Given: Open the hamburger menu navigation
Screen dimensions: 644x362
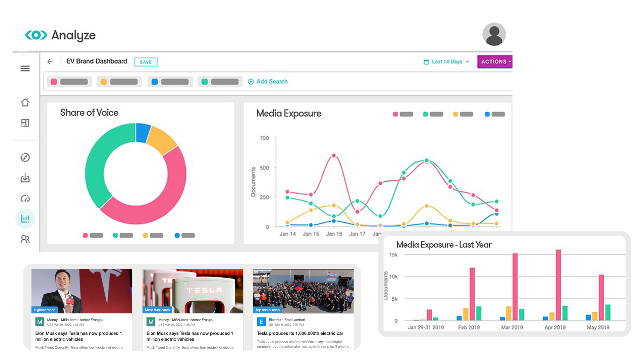Looking at the screenshot, I should (25, 68).
